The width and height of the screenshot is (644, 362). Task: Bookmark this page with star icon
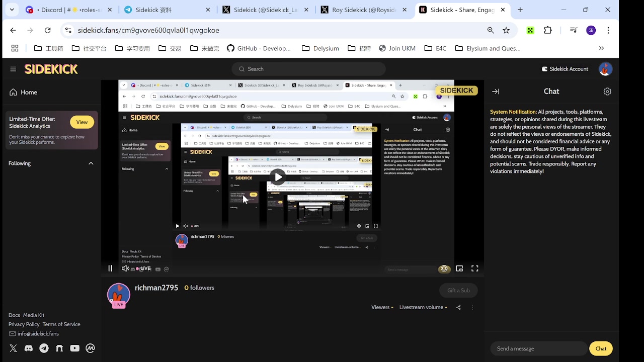tap(506, 30)
